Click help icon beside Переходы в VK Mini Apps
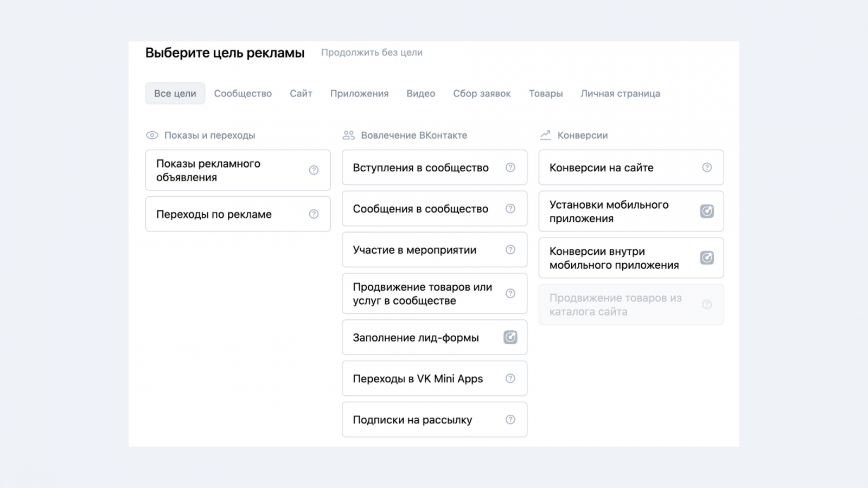 pyautogui.click(x=510, y=378)
